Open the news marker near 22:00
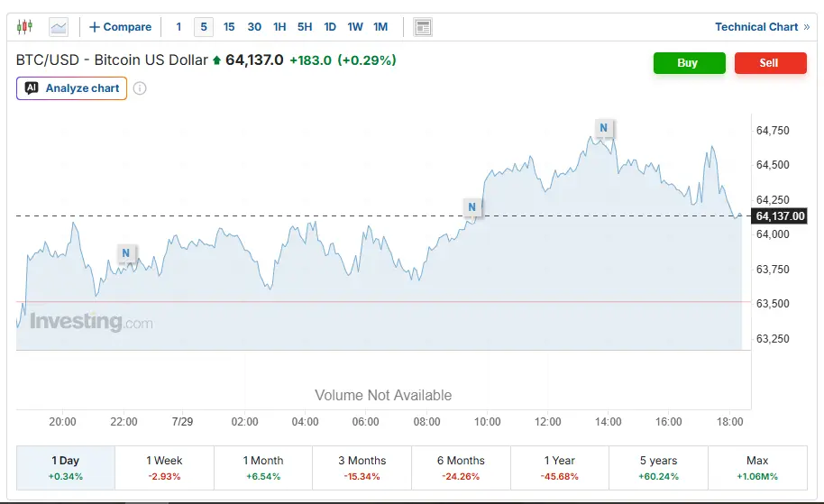 click(125, 253)
